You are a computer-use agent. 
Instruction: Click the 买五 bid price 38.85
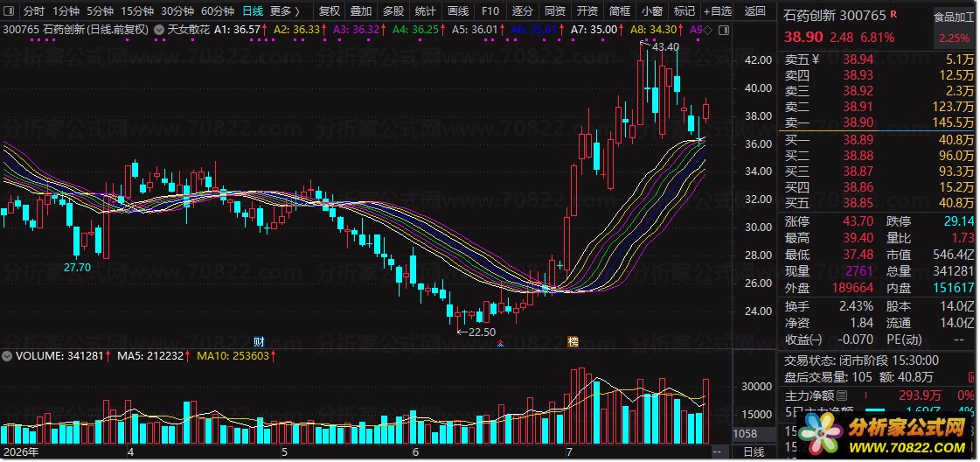pyautogui.click(x=858, y=202)
